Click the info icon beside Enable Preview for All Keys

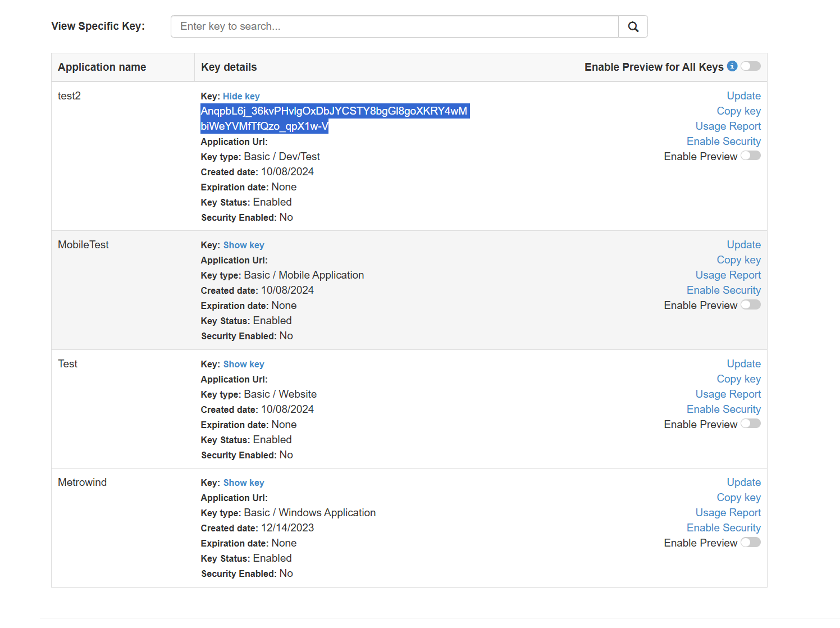click(x=732, y=66)
